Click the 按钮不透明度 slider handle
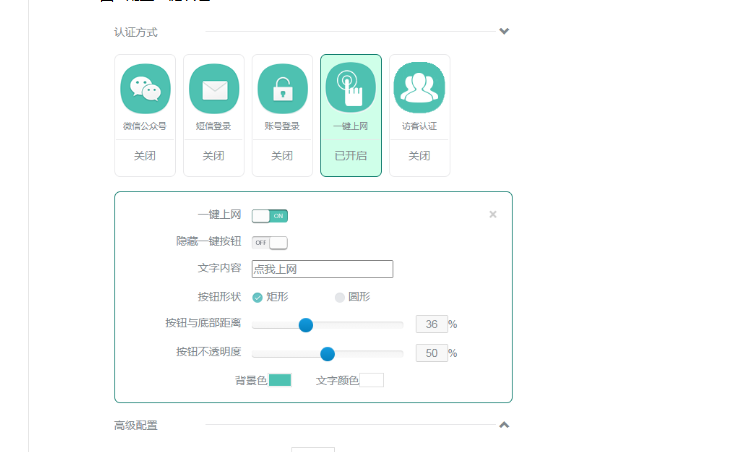The height and width of the screenshot is (452, 732). pos(327,353)
